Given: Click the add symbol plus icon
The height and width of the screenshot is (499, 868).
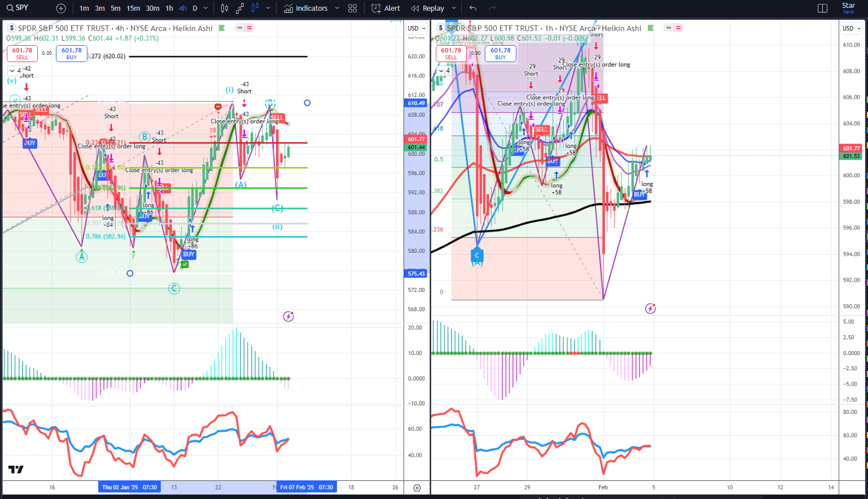Looking at the screenshot, I should point(61,8).
